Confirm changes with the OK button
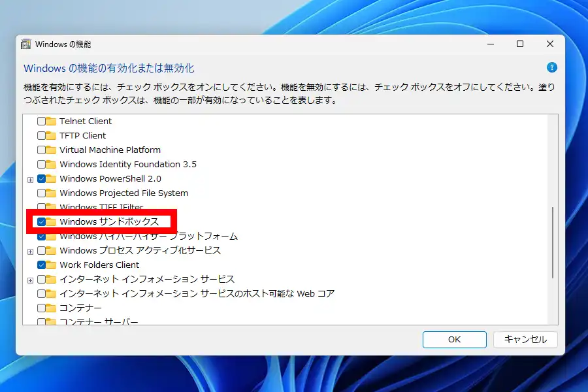The height and width of the screenshot is (392, 588). pos(455,340)
